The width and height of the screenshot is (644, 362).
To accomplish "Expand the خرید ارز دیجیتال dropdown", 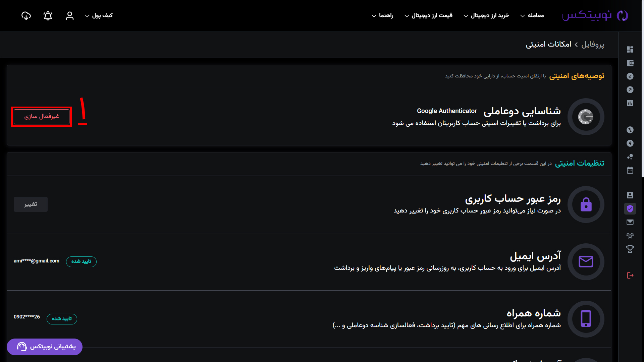I will [x=486, y=15].
